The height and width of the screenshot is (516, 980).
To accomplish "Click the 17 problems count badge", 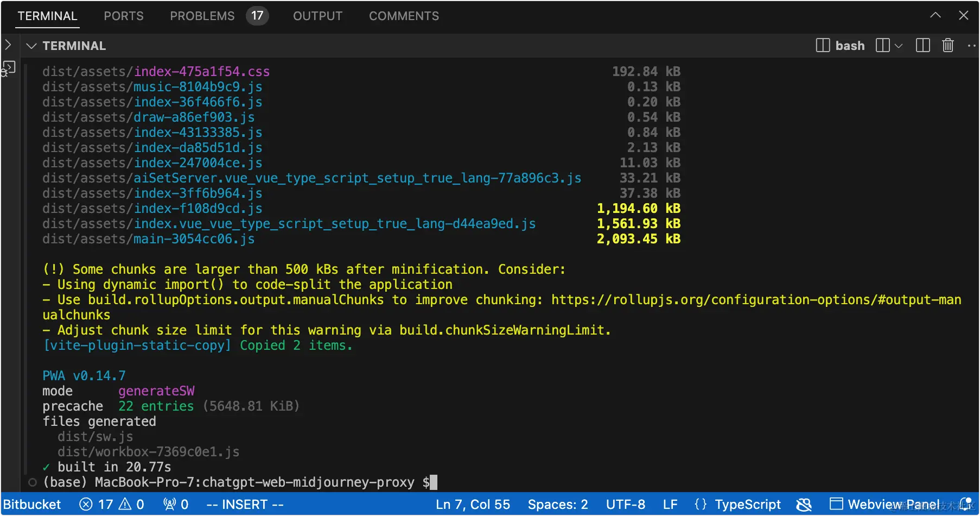I will pyautogui.click(x=257, y=16).
